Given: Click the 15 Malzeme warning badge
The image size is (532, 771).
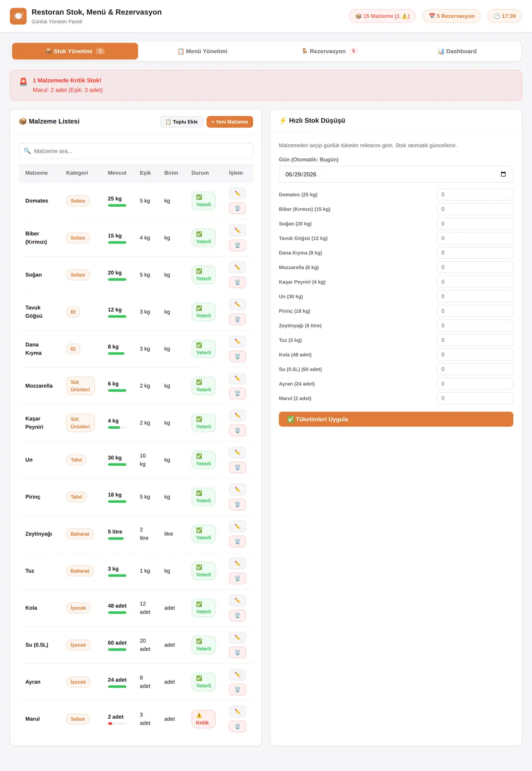Looking at the screenshot, I should pyautogui.click(x=382, y=16).
